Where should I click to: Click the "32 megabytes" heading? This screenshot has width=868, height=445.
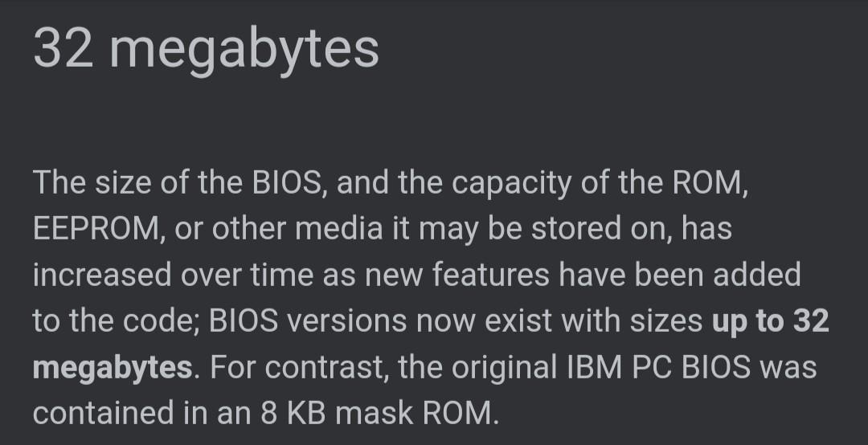(206, 48)
